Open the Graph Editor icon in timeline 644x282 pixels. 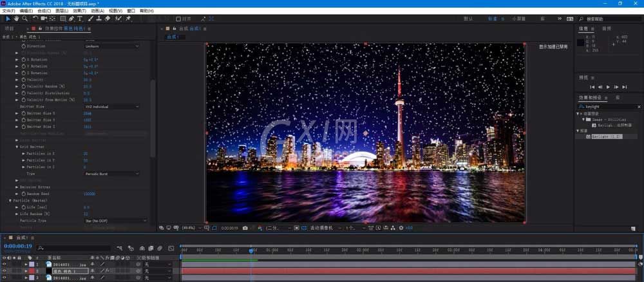(171, 249)
